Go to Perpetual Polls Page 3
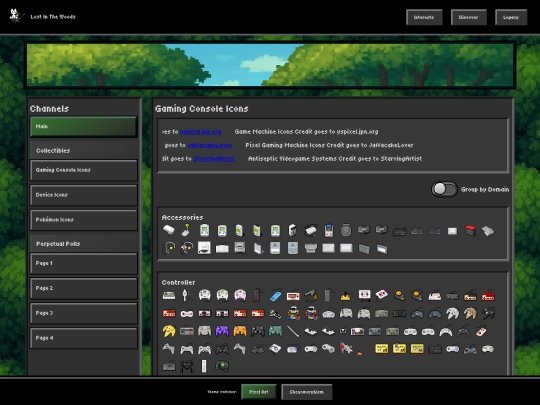The height and width of the screenshot is (405, 540). pos(84,313)
